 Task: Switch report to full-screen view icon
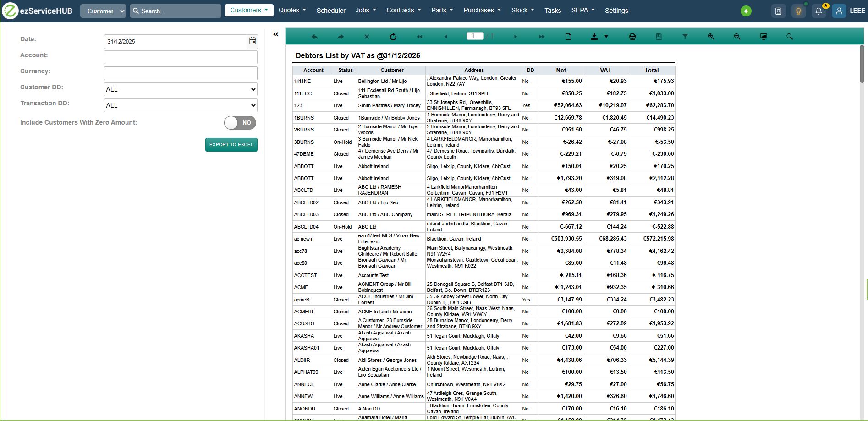(764, 37)
